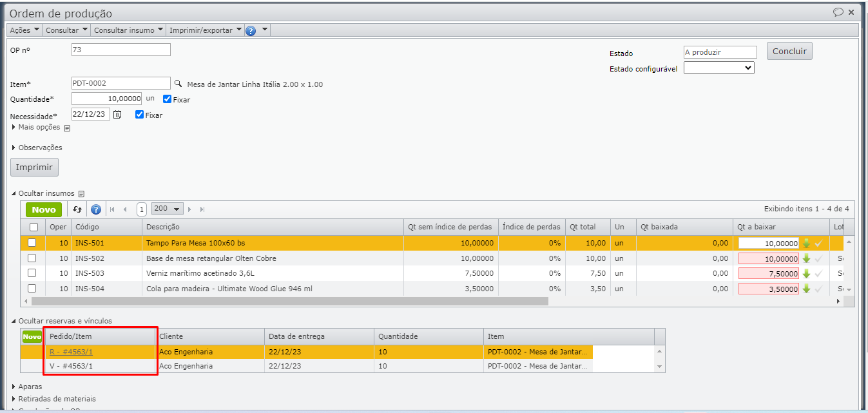This screenshot has width=868, height=413.
Task: Open the calendar icon next to Necessidade date
Action: pos(117,115)
